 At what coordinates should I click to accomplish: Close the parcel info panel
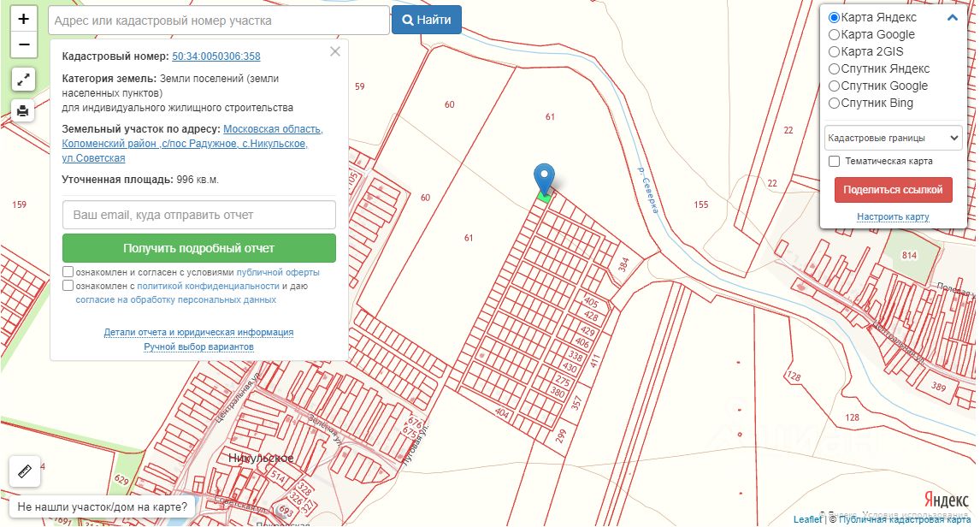335,51
